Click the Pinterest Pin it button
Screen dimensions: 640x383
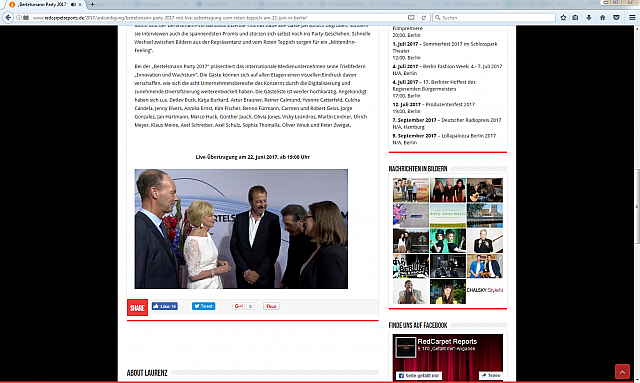tap(271, 306)
